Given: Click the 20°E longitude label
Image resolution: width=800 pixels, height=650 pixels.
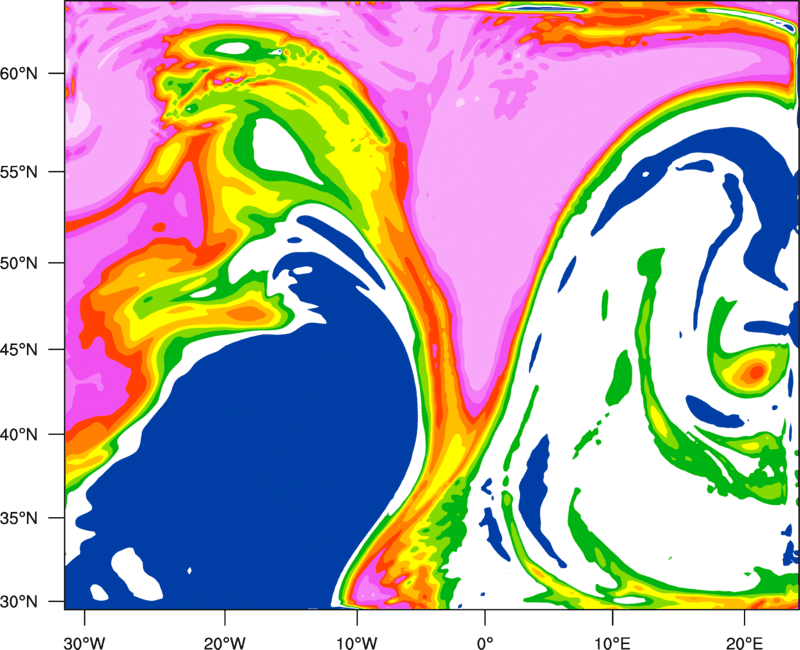Looking at the screenshot, I should pos(744,643).
